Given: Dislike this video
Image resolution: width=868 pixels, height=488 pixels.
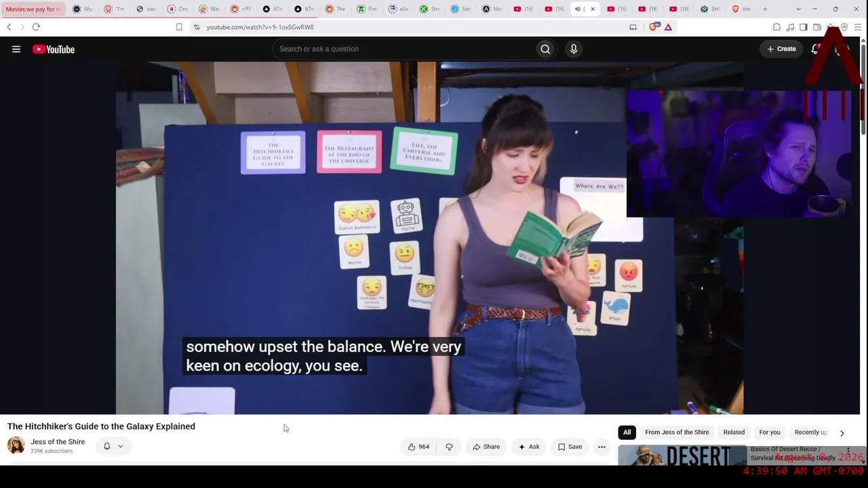Looking at the screenshot, I should (x=449, y=447).
